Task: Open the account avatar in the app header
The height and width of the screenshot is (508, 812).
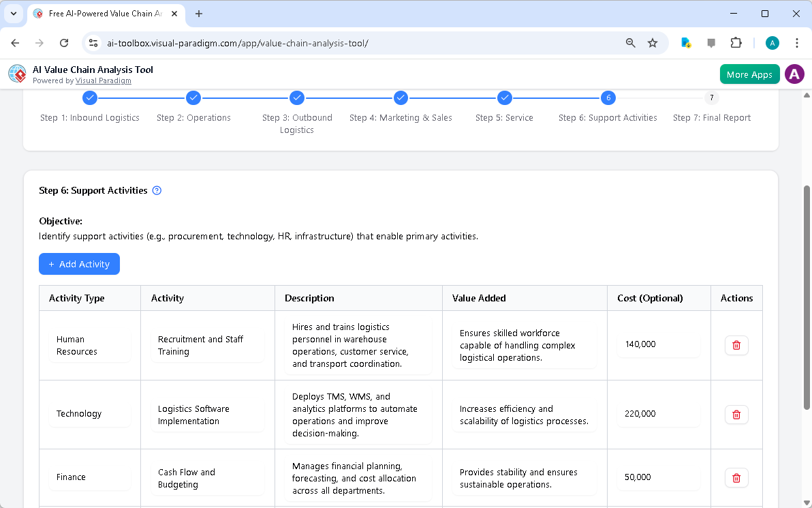Action: click(x=794, y=74)
